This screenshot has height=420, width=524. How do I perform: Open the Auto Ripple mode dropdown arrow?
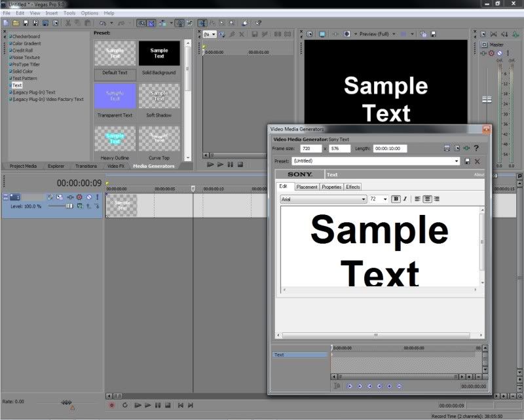172,23
